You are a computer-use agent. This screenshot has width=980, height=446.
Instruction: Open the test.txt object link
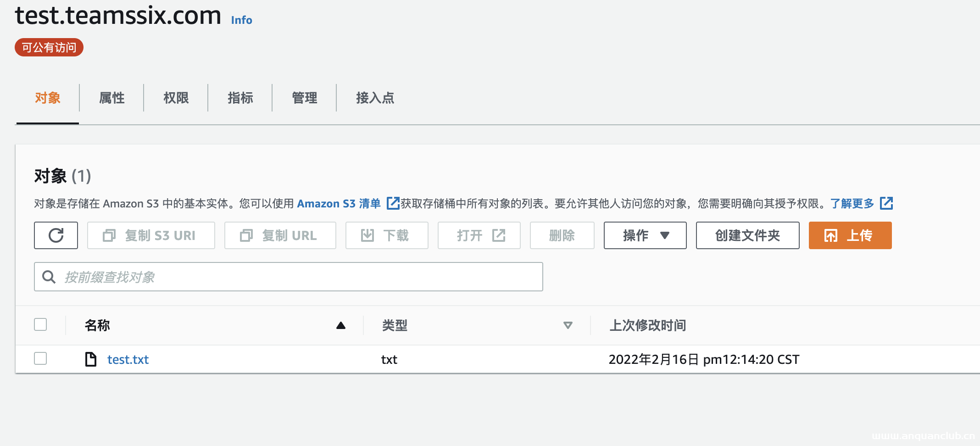(128, 359)
